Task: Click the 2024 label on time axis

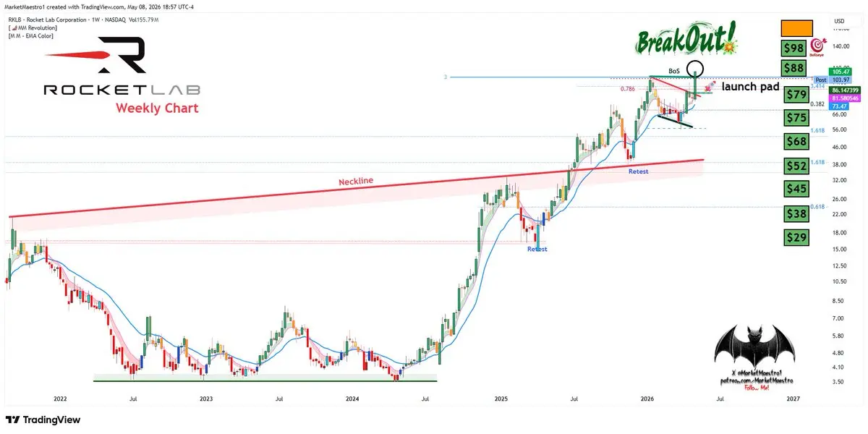Action: tap(352, 399)
